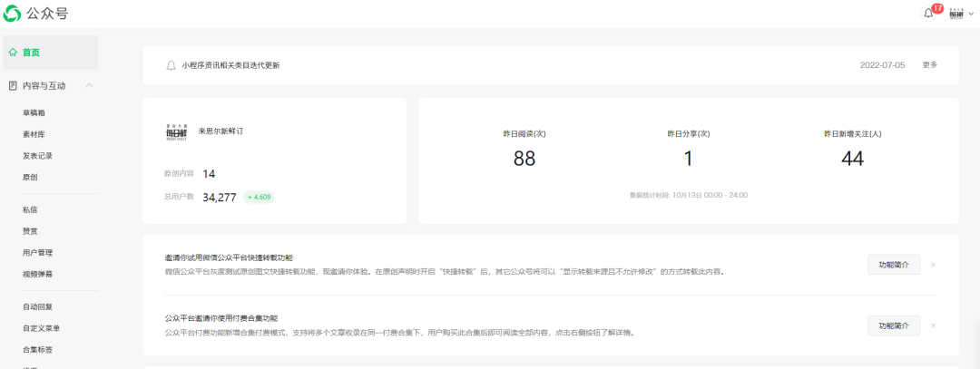This screenshot has width=980, height=369.
Task: Click the 原创内容 count 14
Action: point(209,173)
